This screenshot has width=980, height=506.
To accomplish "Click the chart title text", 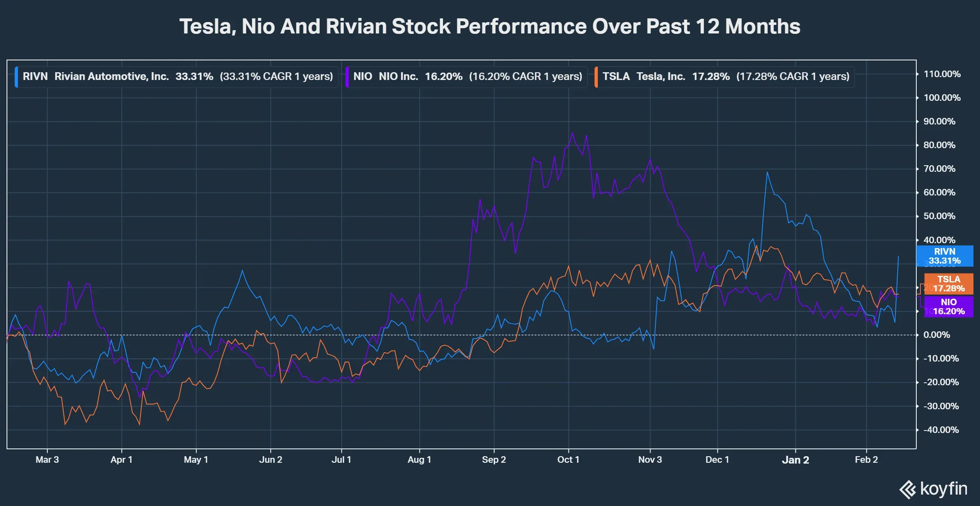I will [x=490, y=27].
